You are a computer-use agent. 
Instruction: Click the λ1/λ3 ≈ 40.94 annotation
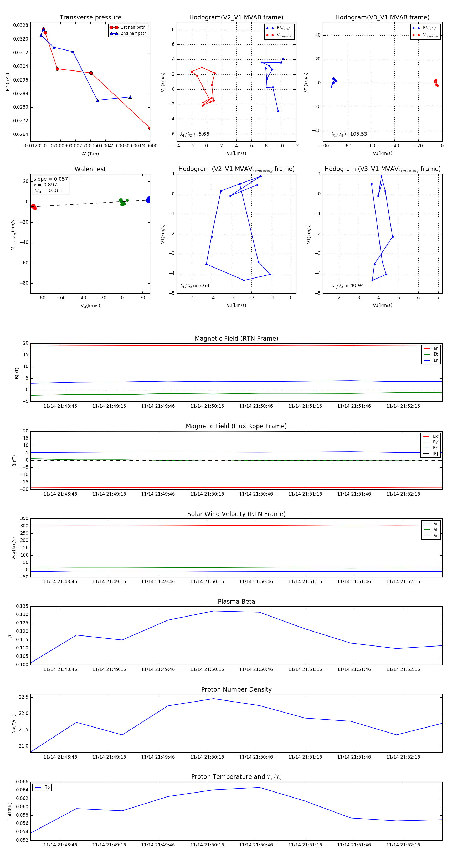click(x=347, y=286)
